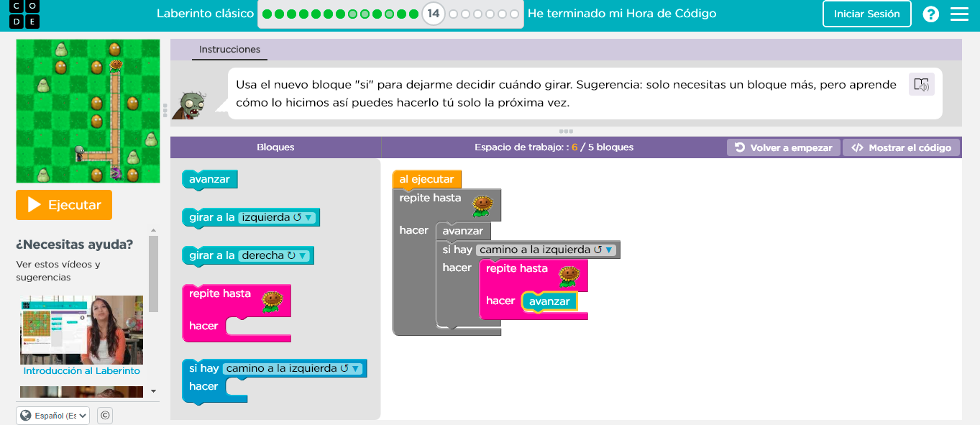Open the Español language selector

point(53,416)
